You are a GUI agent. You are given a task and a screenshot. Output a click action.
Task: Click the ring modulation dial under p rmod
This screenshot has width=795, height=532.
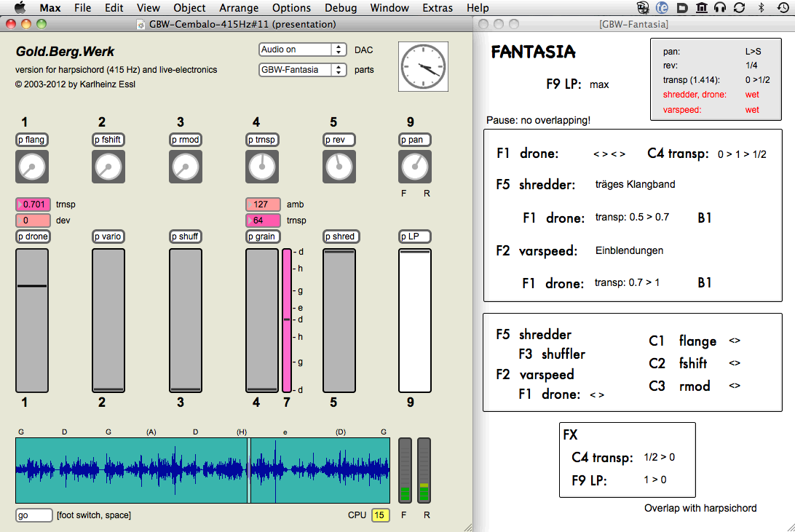[x=186, y=167]
